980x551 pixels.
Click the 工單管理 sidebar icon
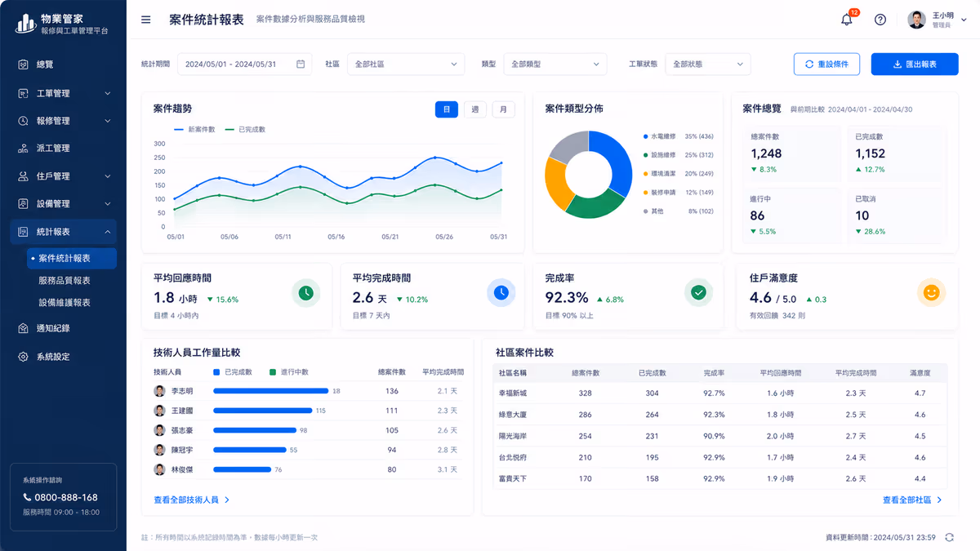23,94
